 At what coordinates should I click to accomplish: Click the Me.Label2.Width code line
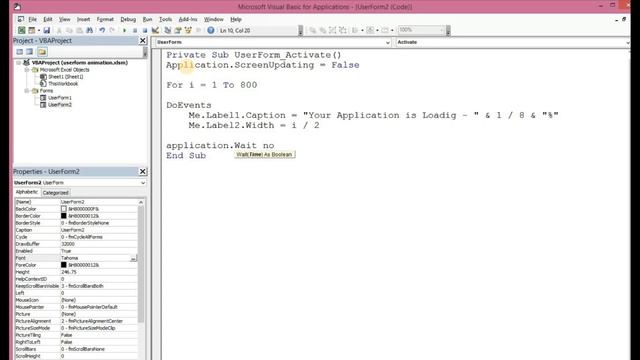254,125
